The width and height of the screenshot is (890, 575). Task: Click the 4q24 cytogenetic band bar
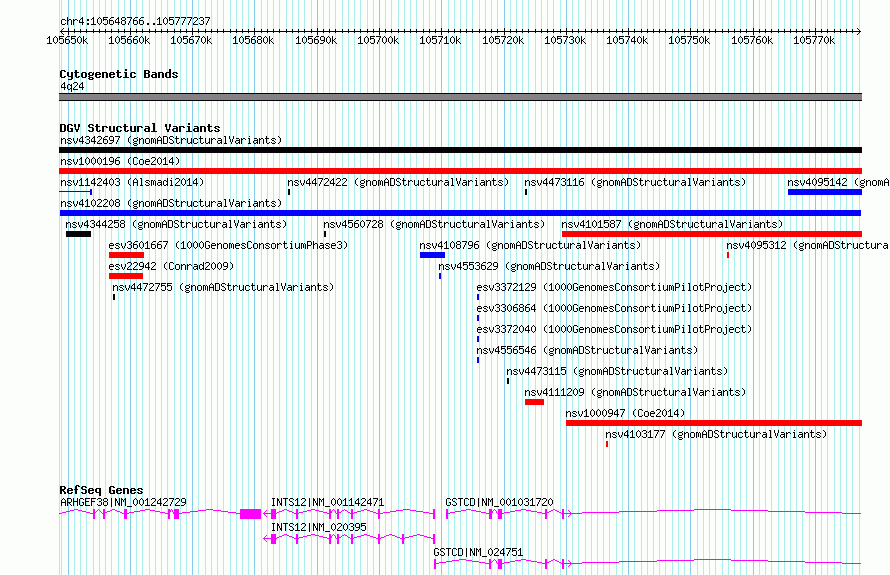point(460,97)
